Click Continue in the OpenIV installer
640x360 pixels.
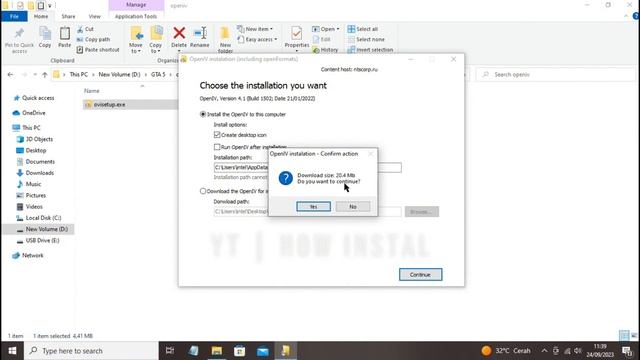pos(420,275)
